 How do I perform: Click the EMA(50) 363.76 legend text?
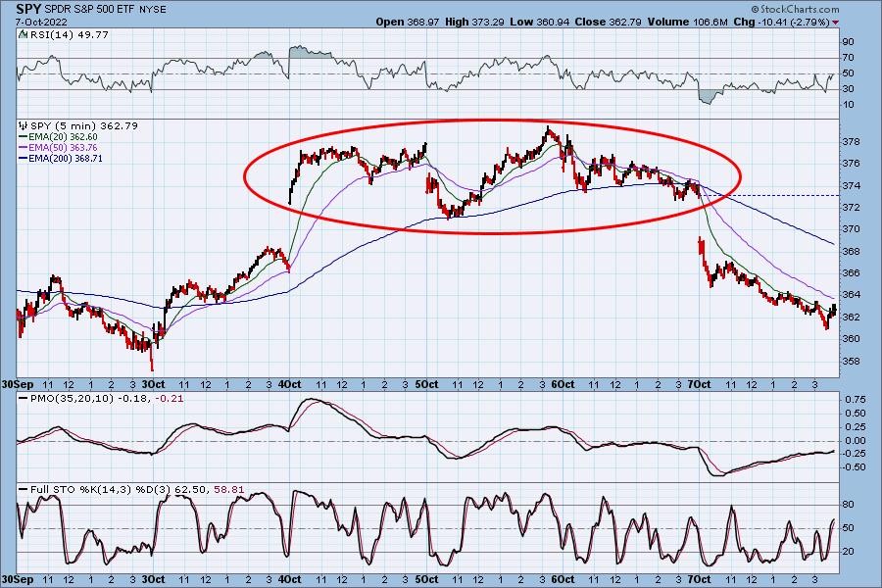pos(63,147)
